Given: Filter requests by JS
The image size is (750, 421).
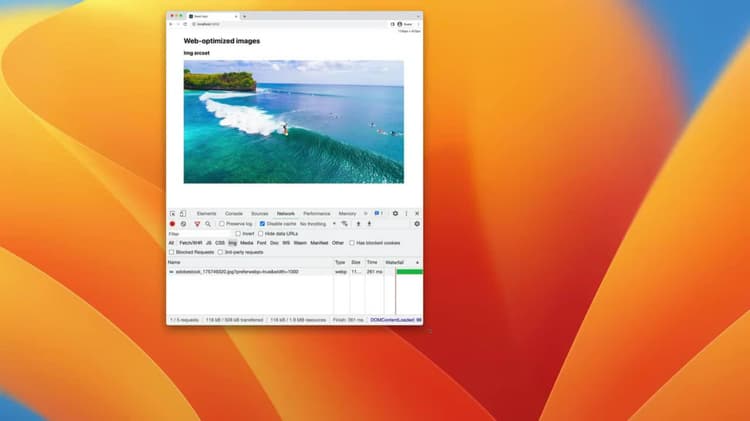Looking at the screenshot, I should [x=209, y=243].
